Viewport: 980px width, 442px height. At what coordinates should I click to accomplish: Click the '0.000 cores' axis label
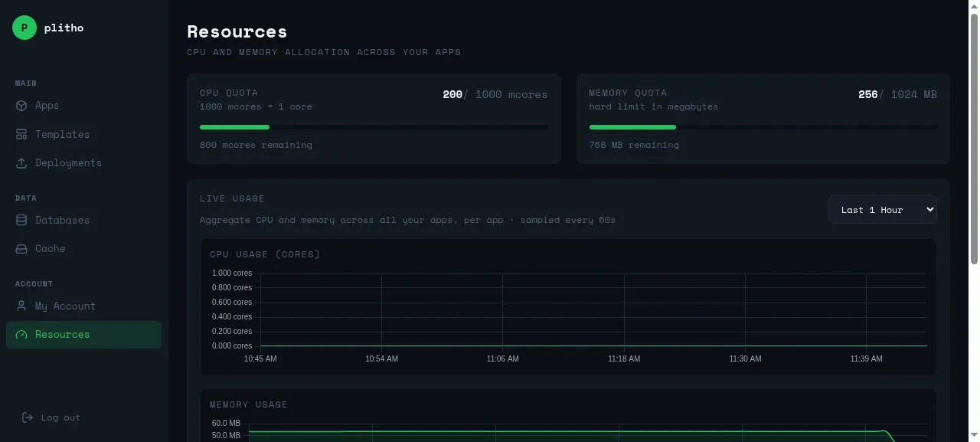[x=232, y=346]
